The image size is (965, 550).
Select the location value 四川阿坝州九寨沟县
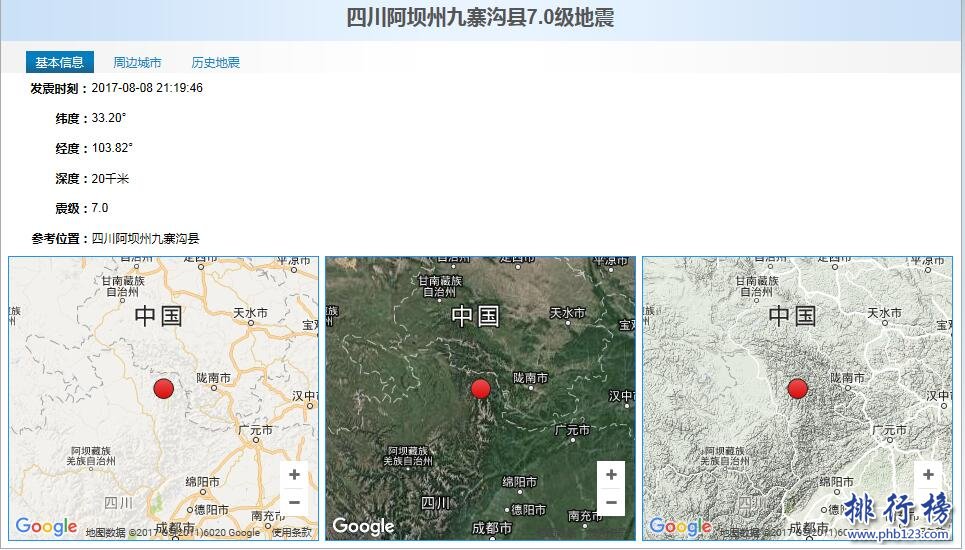tap(146, 239)
